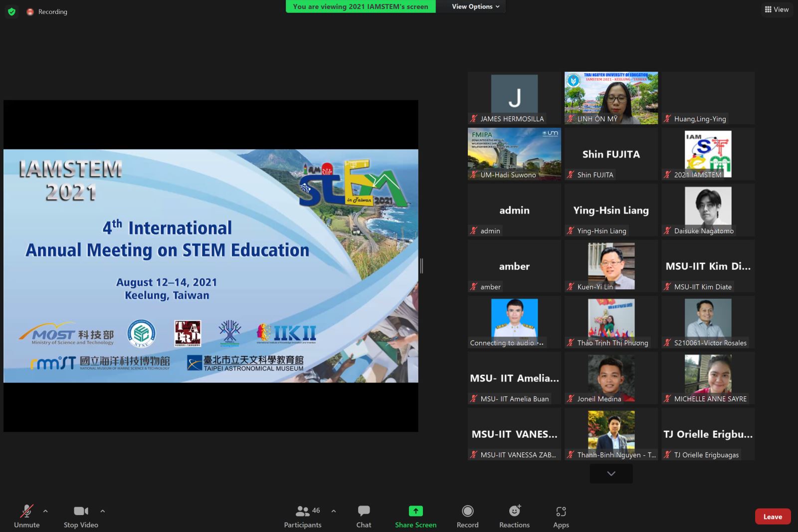Select MSU-IIT VANESSA ZAB... tile
798x532 pixels.
514,434
